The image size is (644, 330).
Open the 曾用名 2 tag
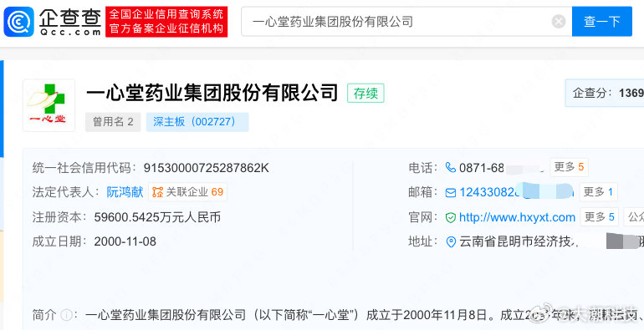click(113, 122)
